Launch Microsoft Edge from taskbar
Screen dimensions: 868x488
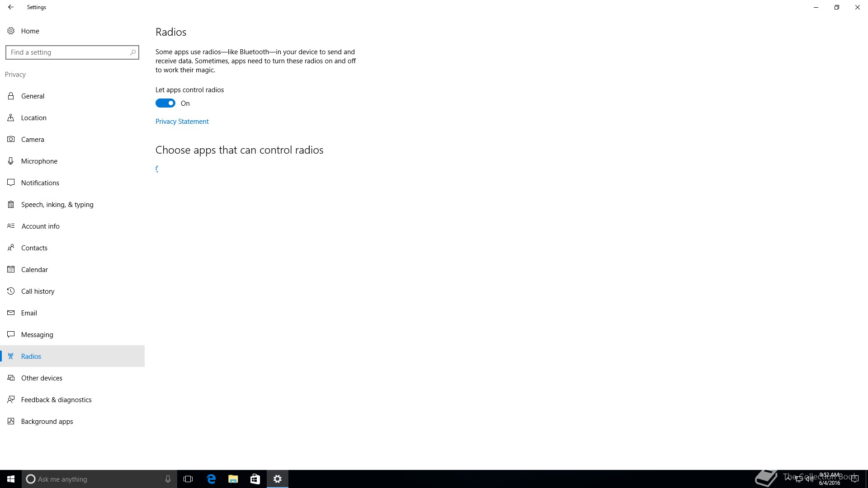click(211, 479)
